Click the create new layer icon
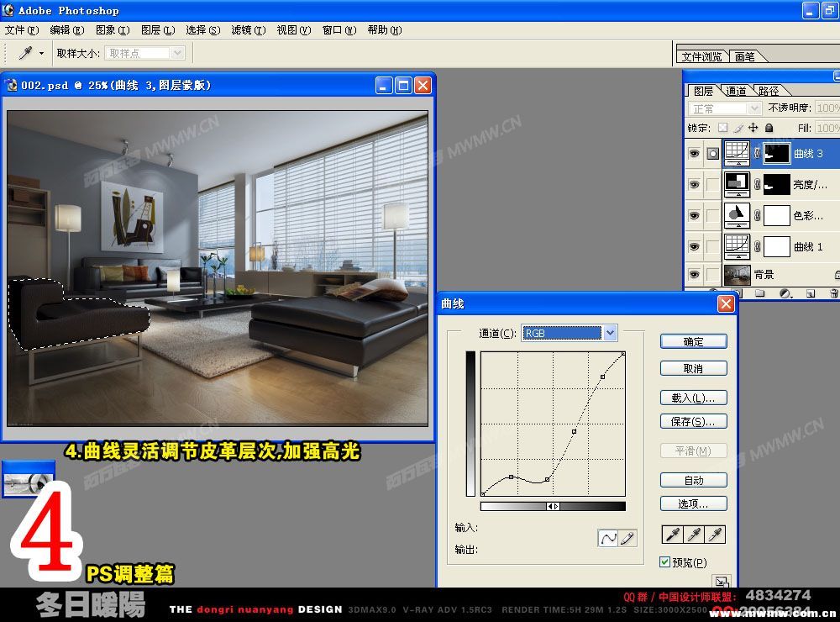Image resolution: width=840 pixels, height=622 pixels. 810,293
